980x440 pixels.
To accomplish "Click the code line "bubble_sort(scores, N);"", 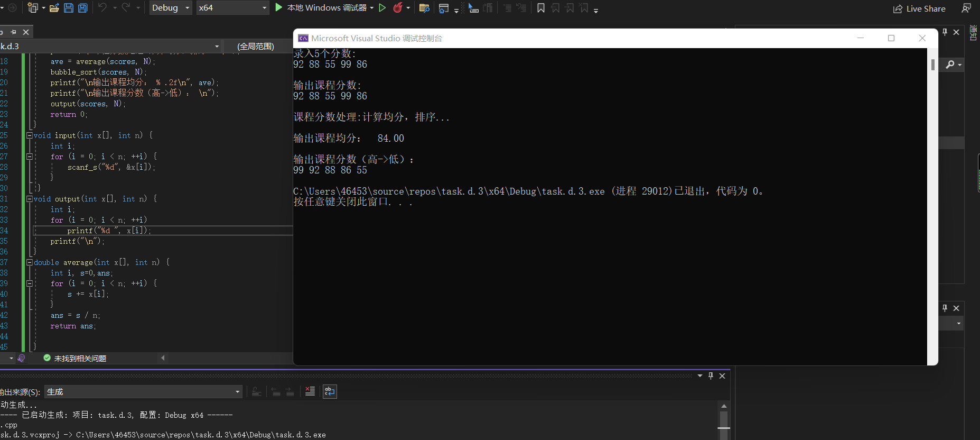I will click(99, 72).
